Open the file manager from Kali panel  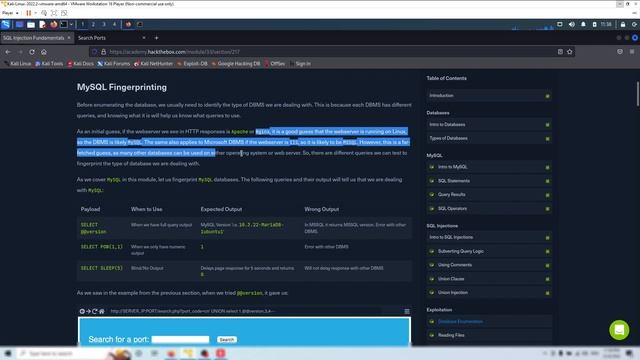(x=31, y=24)
